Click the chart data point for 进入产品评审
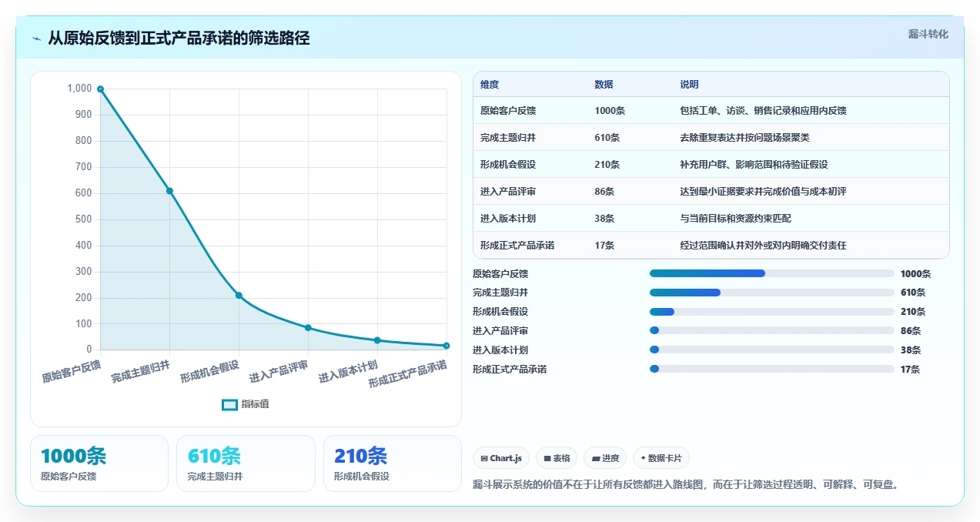The image size is (980, 522). [x=308, y=327]
